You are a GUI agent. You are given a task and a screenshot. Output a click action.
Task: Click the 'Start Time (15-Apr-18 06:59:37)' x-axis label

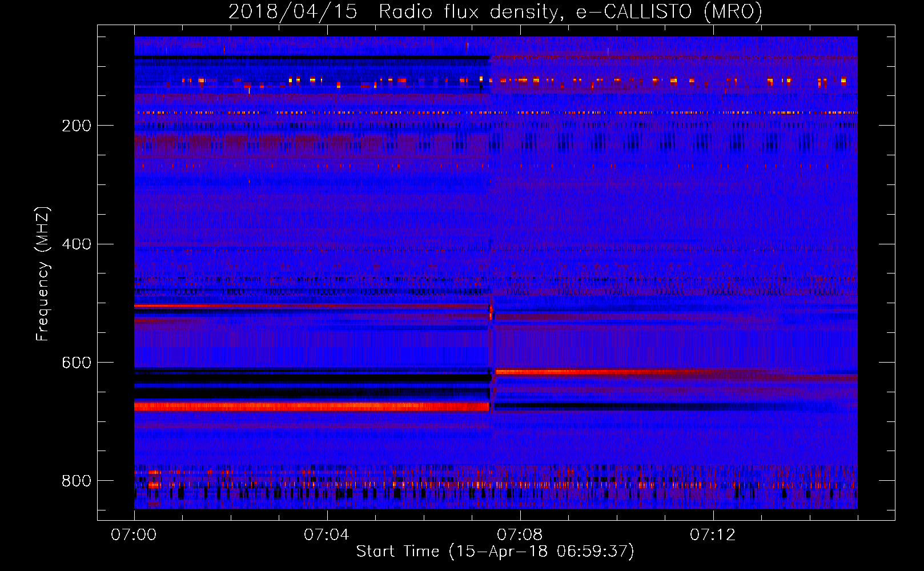pos(495,551)
